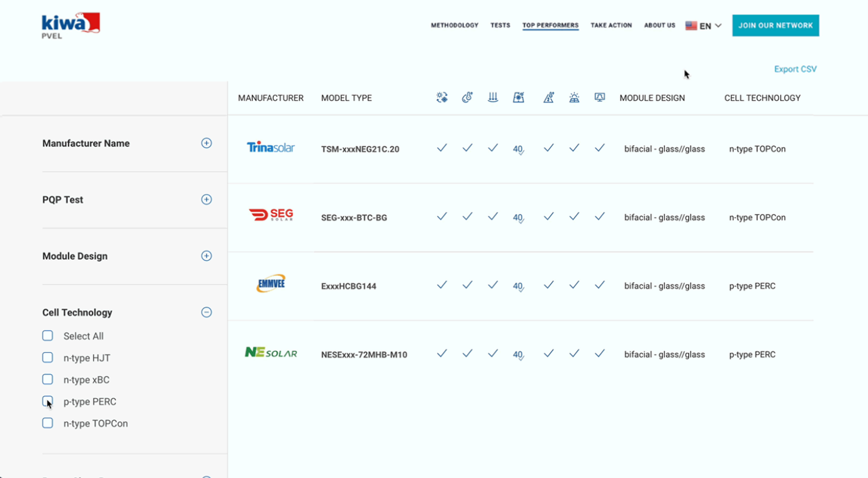Click the hail stress panel column icon
Screen dimensions: 868x478
pos(518,98)
